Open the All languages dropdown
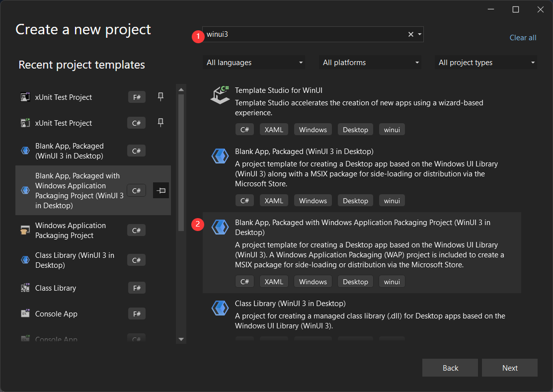Screen dimensions: 553x392 click(254, 62)
